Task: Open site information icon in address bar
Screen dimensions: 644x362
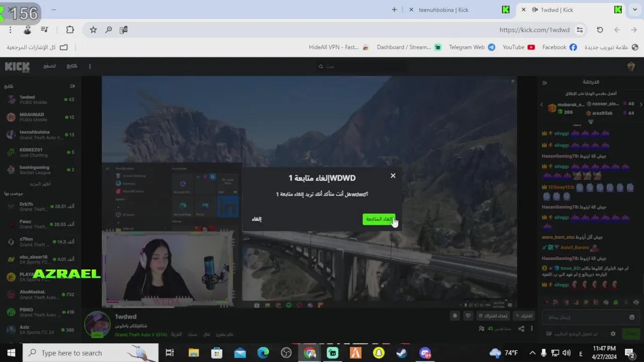Action: pos(580,30)
